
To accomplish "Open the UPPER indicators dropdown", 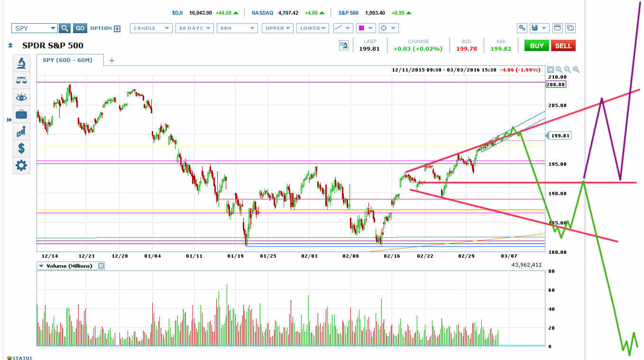I will [x=277, y=28].
